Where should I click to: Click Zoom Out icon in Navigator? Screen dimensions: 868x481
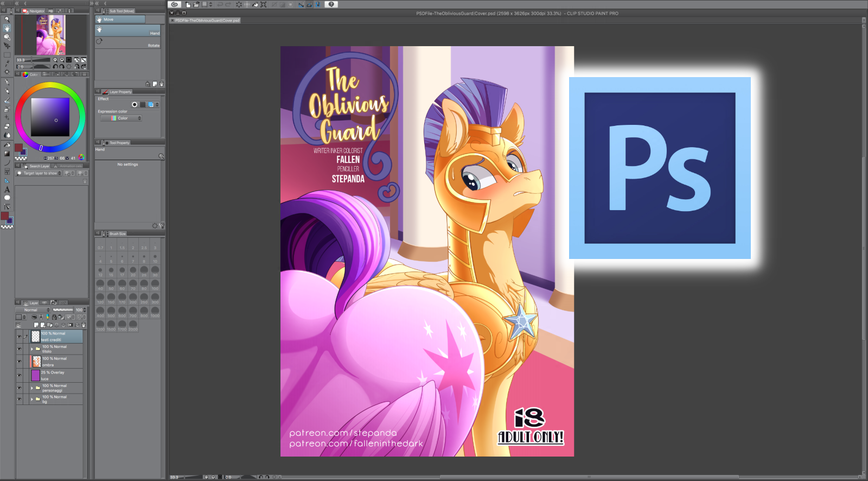(x=55, y=60)
